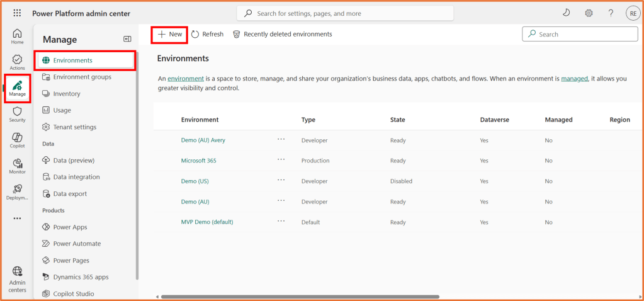
Task: Open more options for Microsoft 365 environment
Action: click(x=281, y=160)
